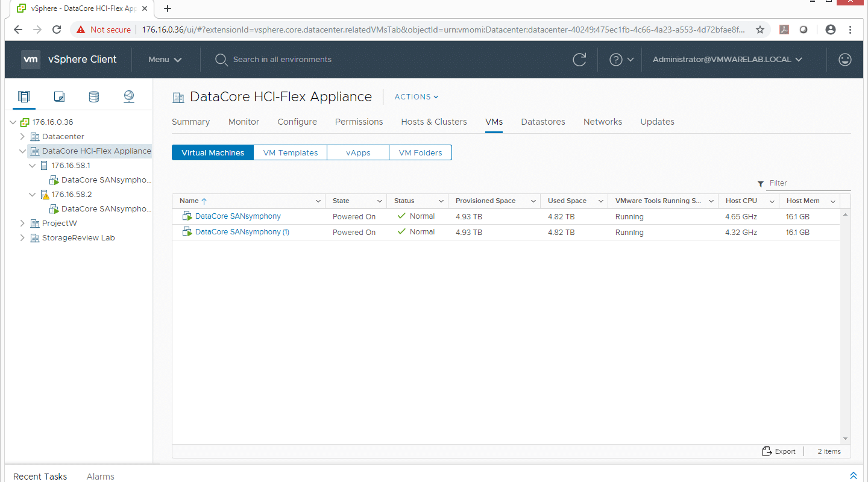This screenshot has height=482, width=868.
Task: Open the ACTIONS dropdown for the datacenter
Action: [417, 97]
